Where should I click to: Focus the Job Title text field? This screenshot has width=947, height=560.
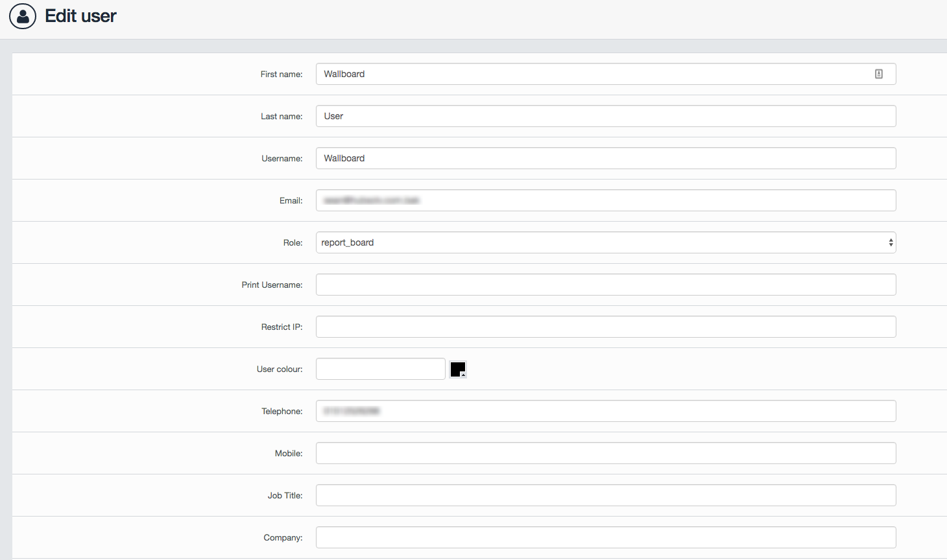coord(605,495)
